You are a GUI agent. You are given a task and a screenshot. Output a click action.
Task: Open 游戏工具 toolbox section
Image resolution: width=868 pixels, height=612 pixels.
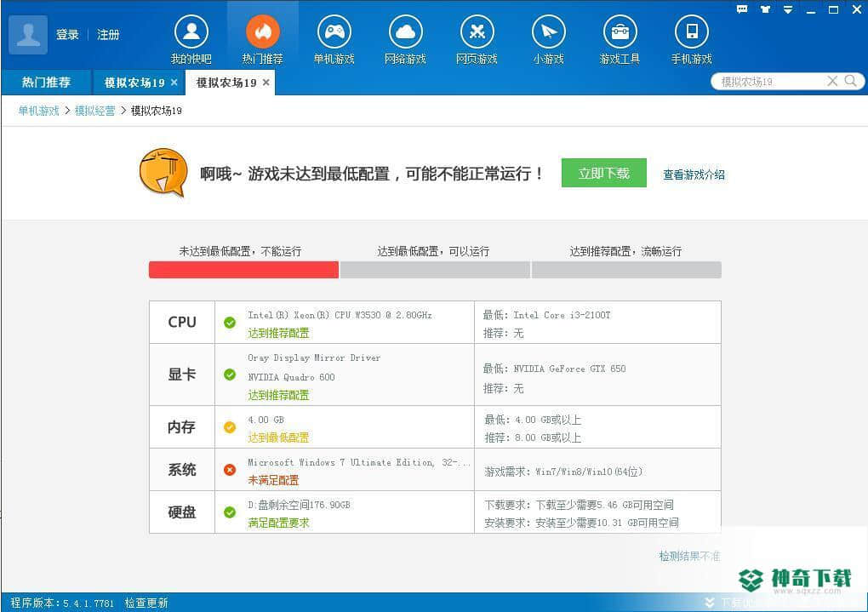pos(620,39)
